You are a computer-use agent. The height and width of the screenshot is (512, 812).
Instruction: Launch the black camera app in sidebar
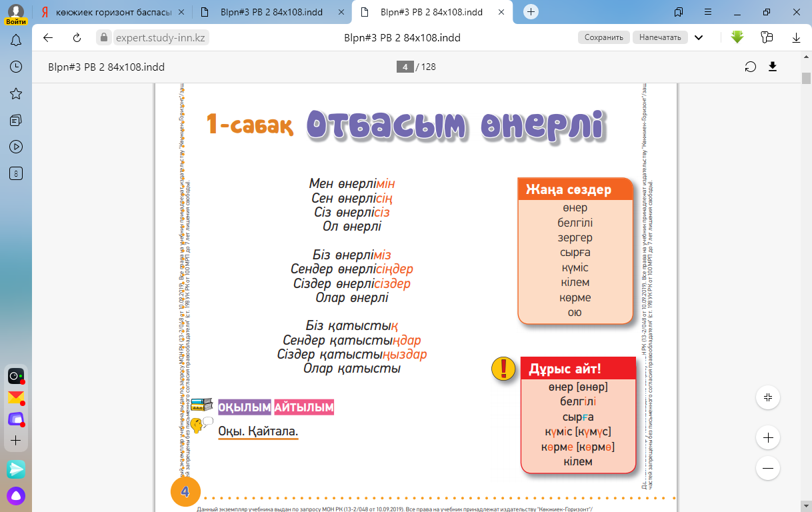click(15, 377)
